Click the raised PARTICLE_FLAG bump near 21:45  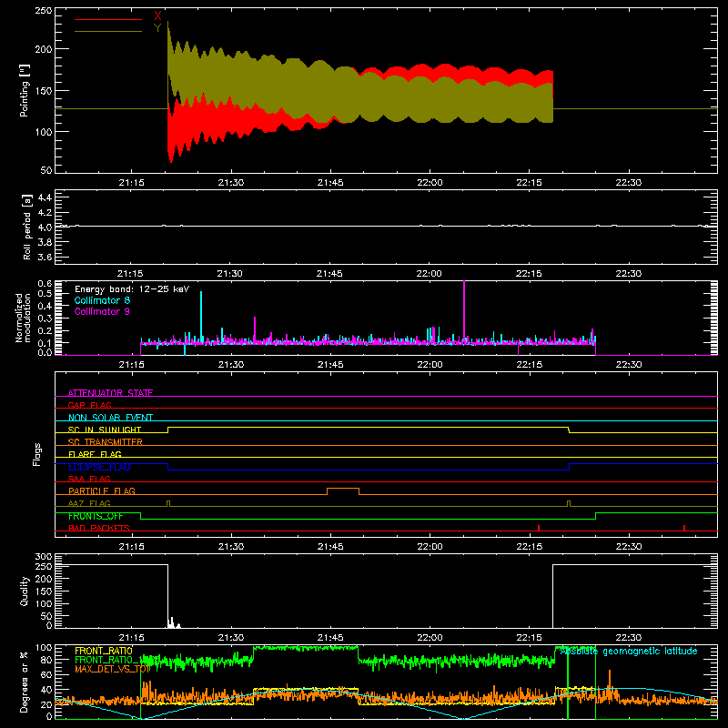click(x=343, y=490)
